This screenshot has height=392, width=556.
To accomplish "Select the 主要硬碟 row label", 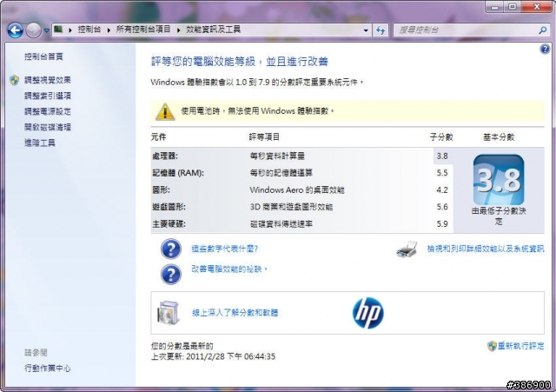I will pyautogui.click(x=169, y=224).
